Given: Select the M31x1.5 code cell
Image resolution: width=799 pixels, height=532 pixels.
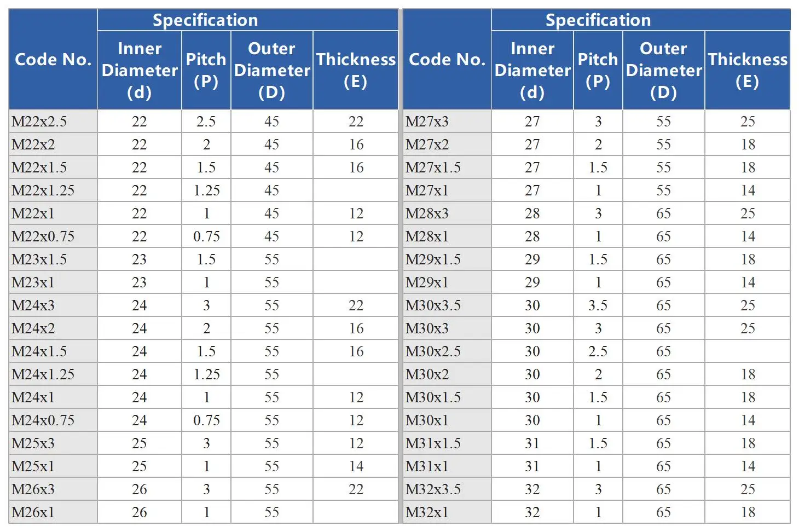Looking at the screenshot, I should (x=447, y=443).
